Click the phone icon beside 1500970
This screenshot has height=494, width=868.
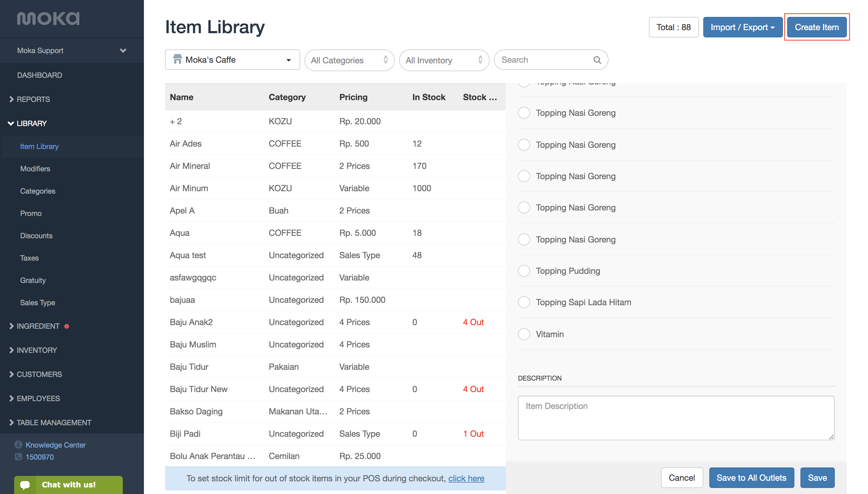18,457
